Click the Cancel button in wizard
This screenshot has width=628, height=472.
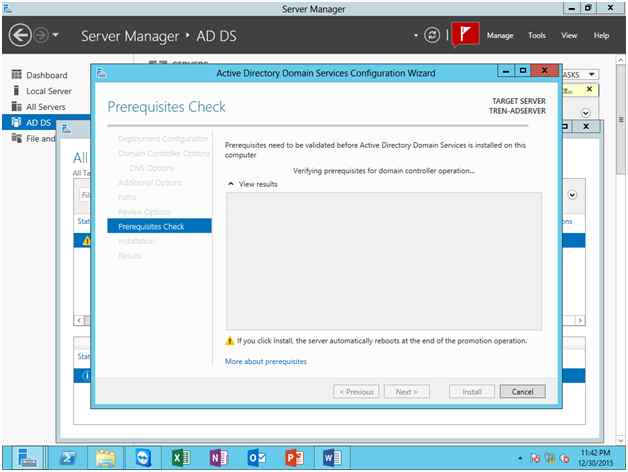[522, 391]
